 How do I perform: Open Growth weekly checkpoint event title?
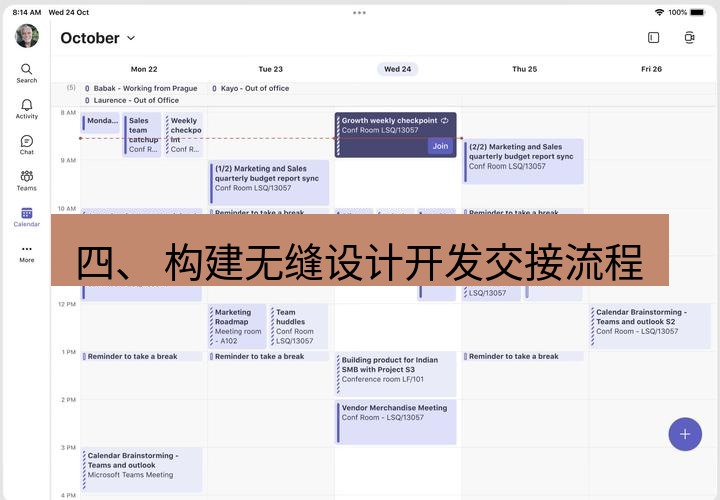click(389, 120)
